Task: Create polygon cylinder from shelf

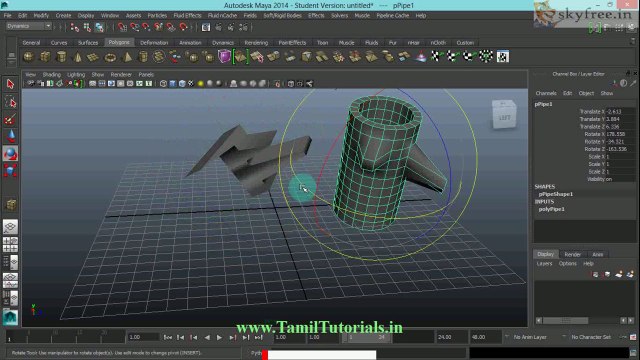Action: pyautogui.click(x=61, y=57)
